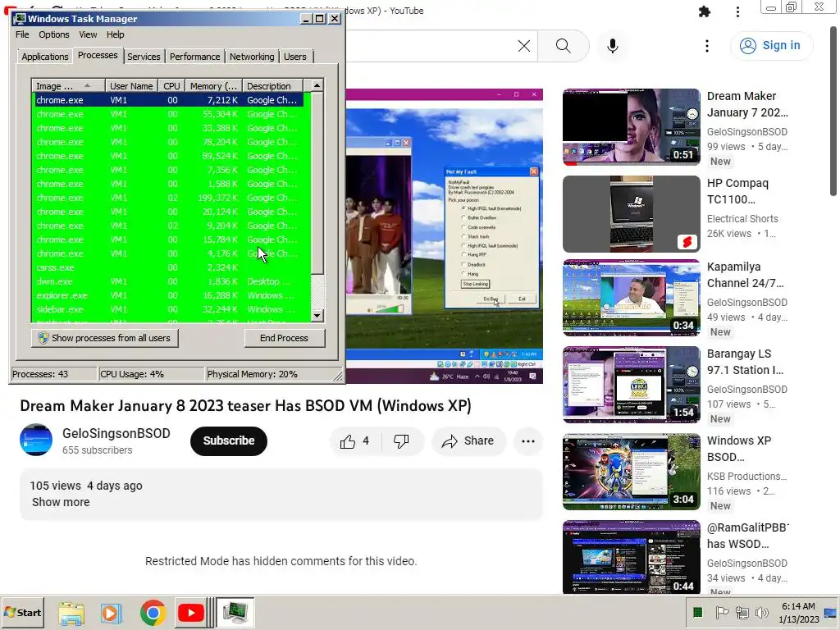Select the sidebar.exe process row
This screenshot has width=840, height=630.
tap(171, 309)
